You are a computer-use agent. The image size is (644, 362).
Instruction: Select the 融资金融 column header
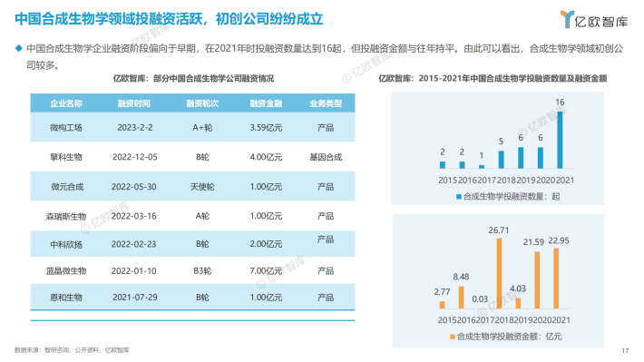(x=266, y=103)
